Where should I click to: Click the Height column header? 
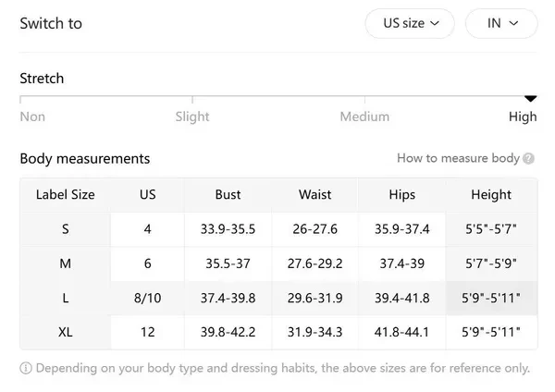click(490, 195)
